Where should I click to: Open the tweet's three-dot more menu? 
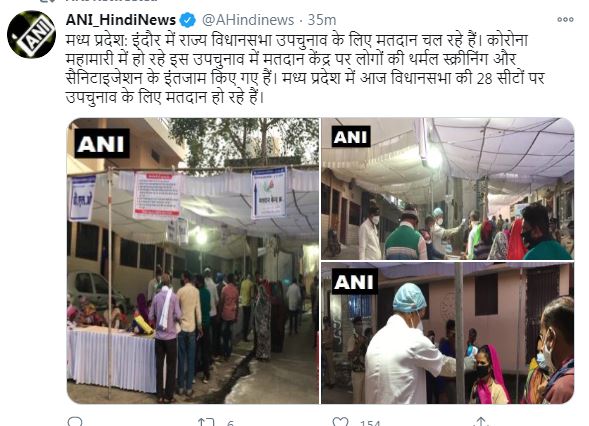tap(565, 19)
